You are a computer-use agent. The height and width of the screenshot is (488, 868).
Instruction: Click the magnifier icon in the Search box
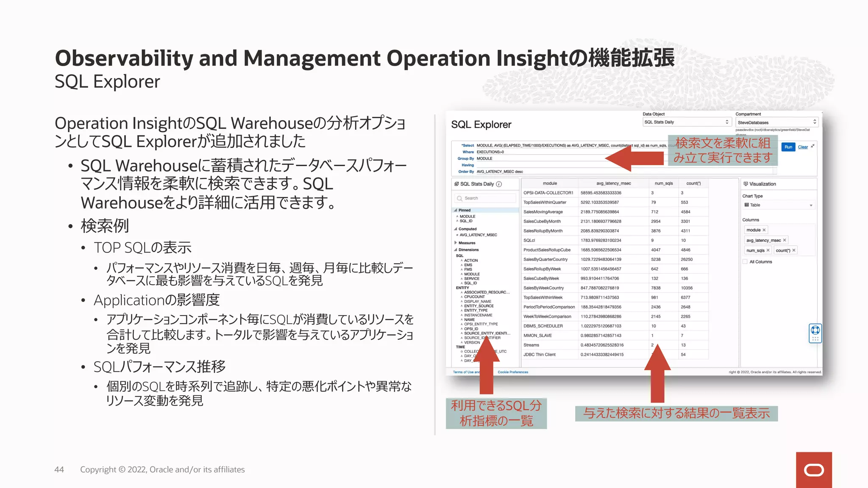459,198
